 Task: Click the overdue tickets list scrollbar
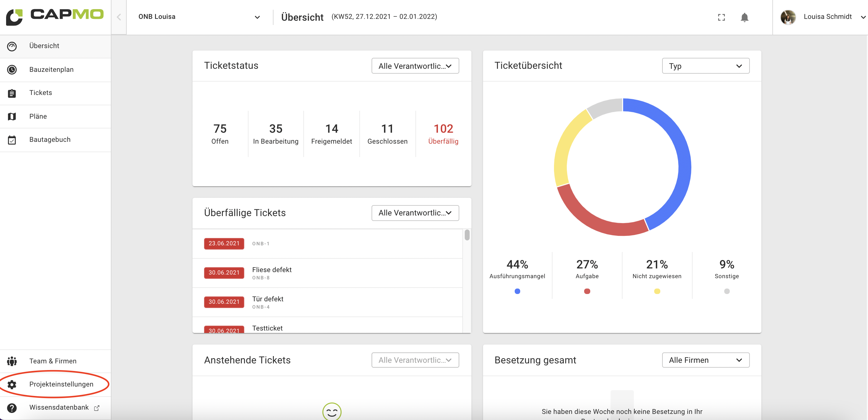pyautogui.click(x=467, y=235)
